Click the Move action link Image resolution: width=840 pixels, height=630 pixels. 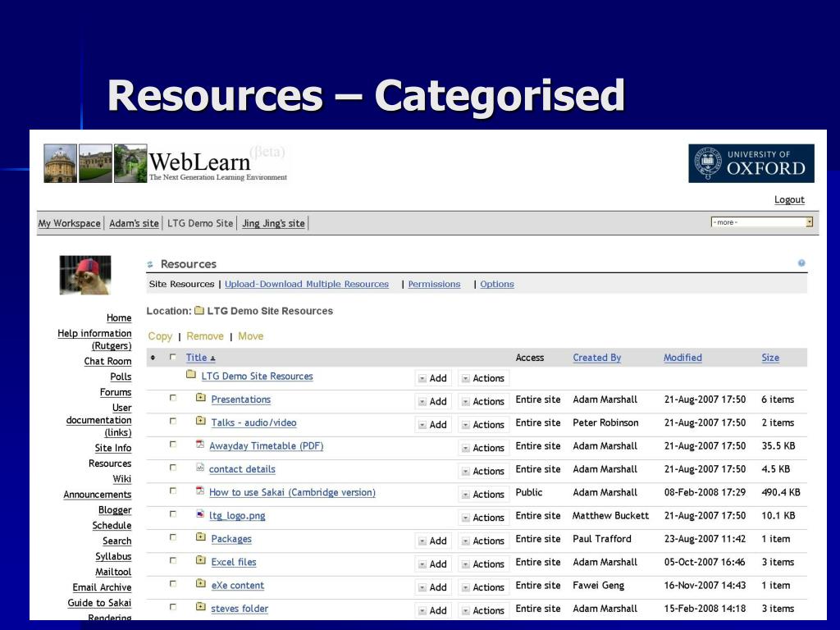250,336
